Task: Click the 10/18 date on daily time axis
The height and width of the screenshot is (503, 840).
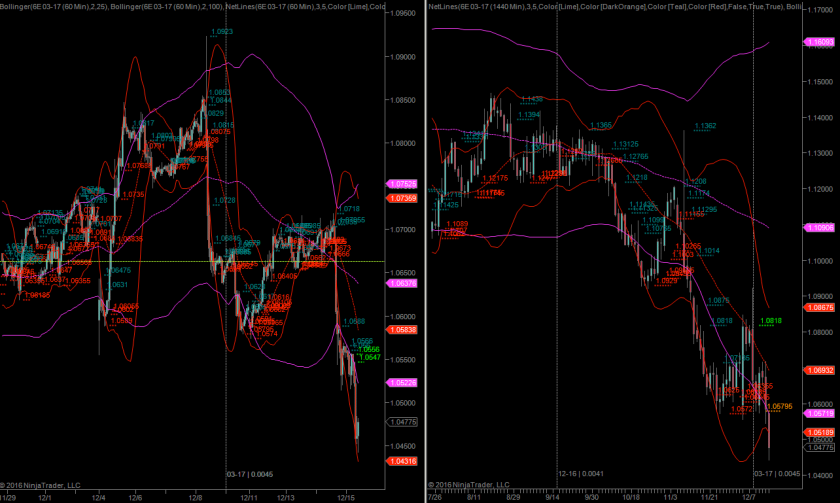Action: click(x=631, y=497)
